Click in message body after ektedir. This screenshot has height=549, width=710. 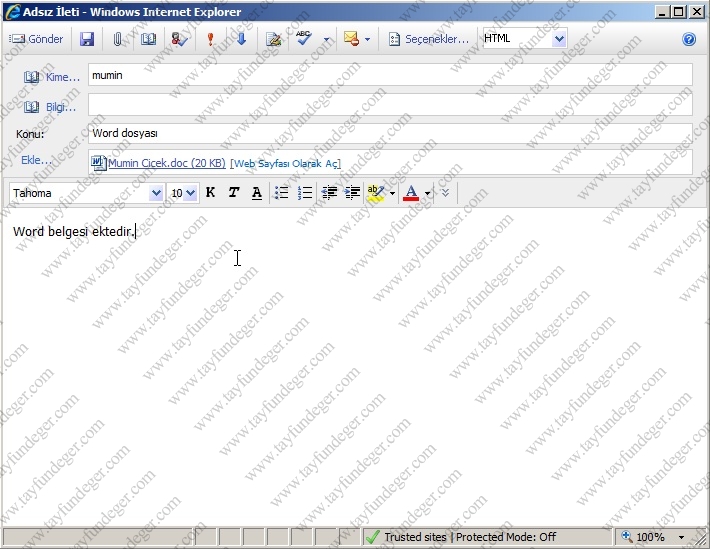136,231
